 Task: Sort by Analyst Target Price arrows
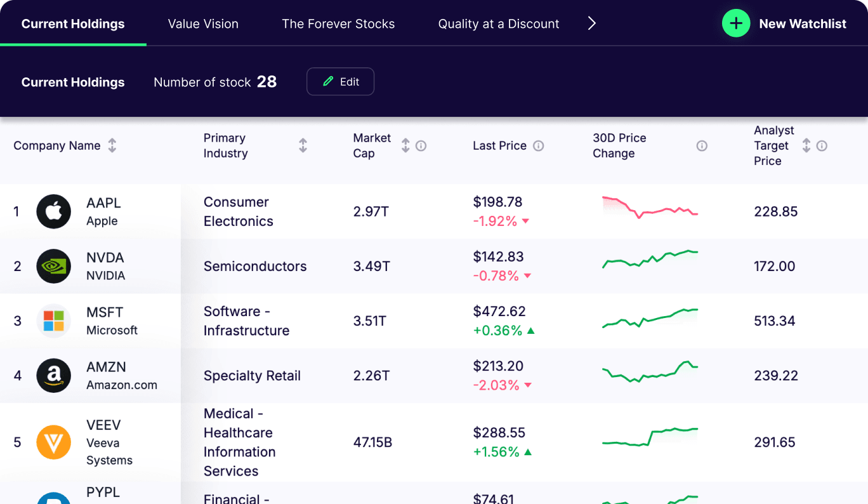click(x=806, y=145)
